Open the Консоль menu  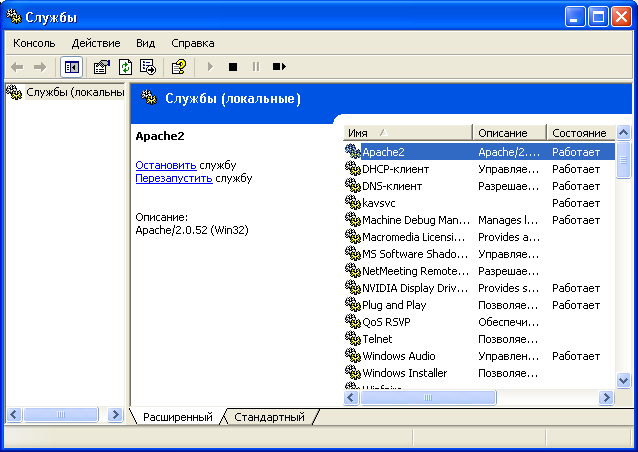pyautogui.click(x=34, y=43)
